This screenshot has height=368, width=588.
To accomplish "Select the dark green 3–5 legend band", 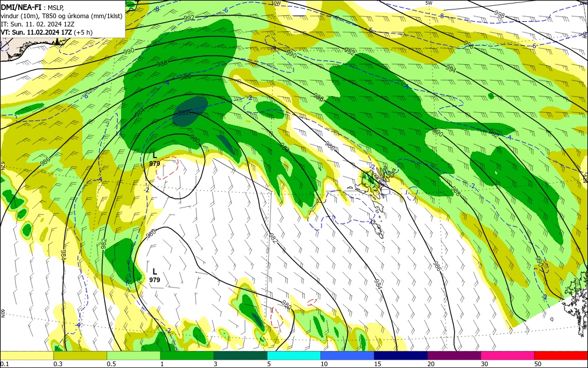I will click(240, 356).
